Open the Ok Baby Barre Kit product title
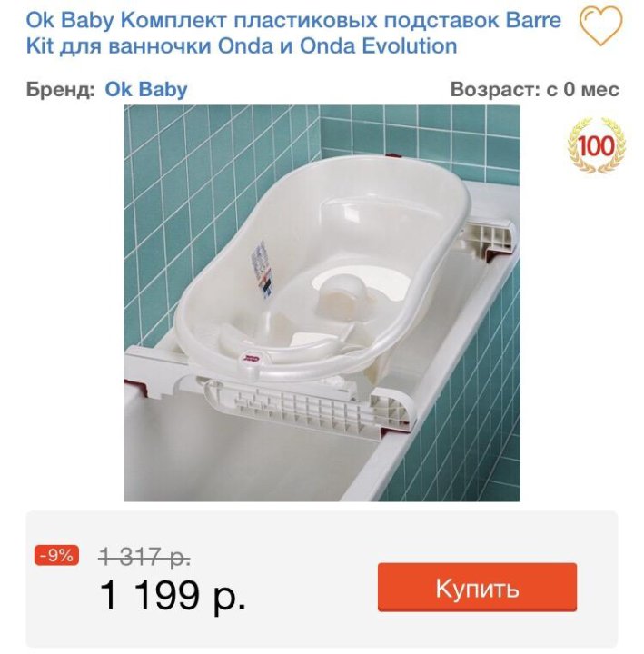Image resolution: width=644 pixels, height=654 pixels. click(293, 33)
